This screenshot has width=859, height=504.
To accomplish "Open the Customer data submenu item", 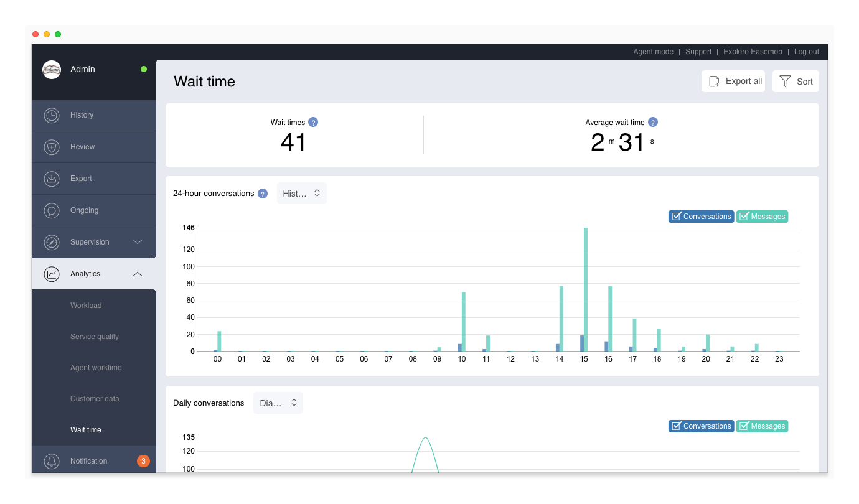I will pyautogui.click(x=95, y=399).
